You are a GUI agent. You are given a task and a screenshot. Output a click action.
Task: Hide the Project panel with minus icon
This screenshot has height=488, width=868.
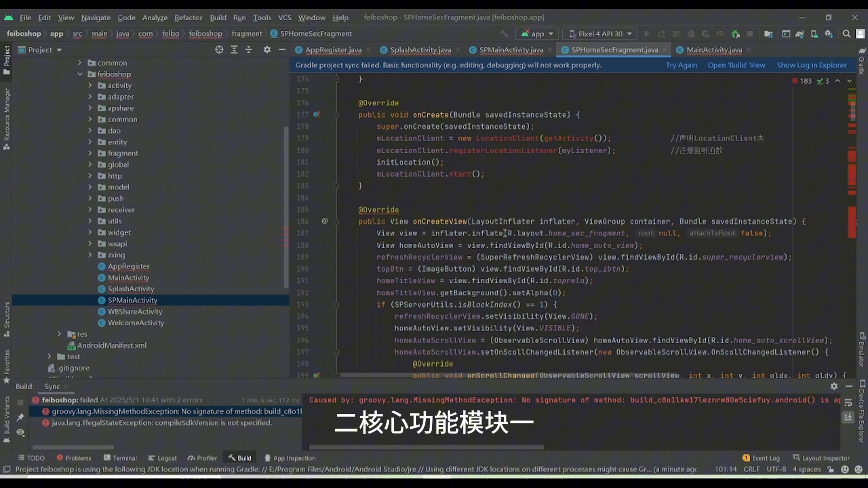(282, 50)
